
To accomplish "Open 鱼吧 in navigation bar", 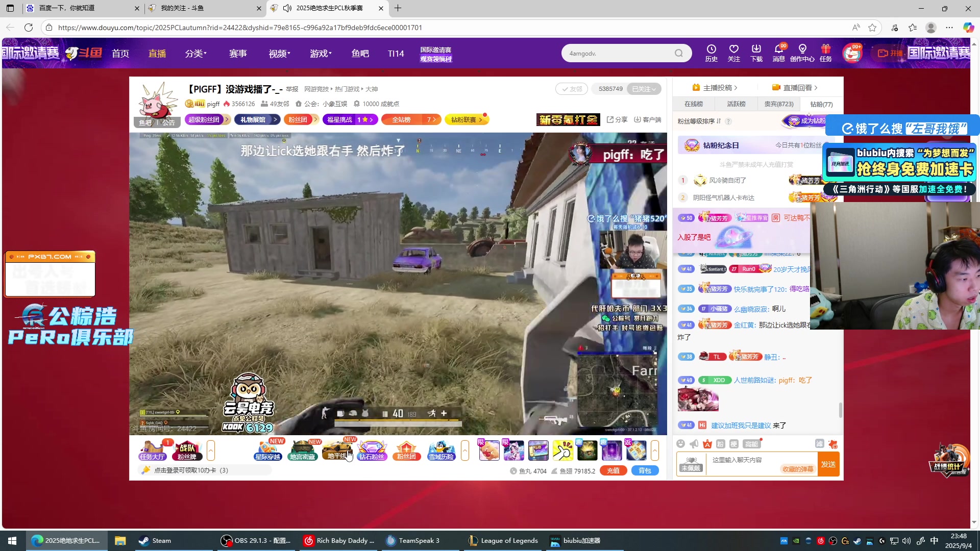I will click(x=360, y=53).
